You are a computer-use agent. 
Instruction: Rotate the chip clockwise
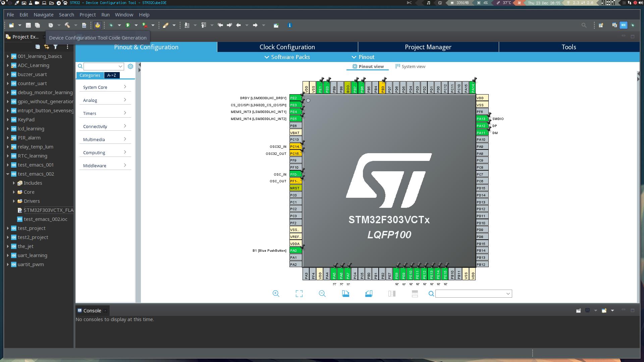[x=345, y=294]
